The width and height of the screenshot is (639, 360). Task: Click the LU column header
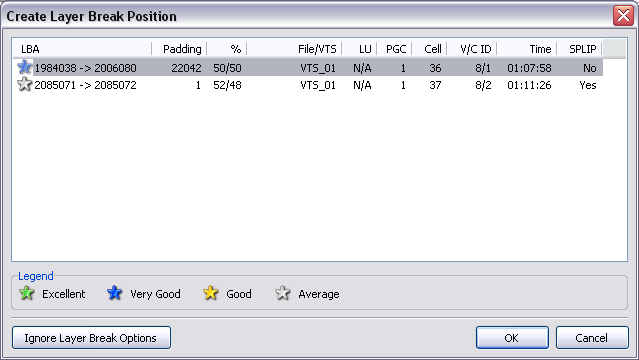tap(359, 49)
